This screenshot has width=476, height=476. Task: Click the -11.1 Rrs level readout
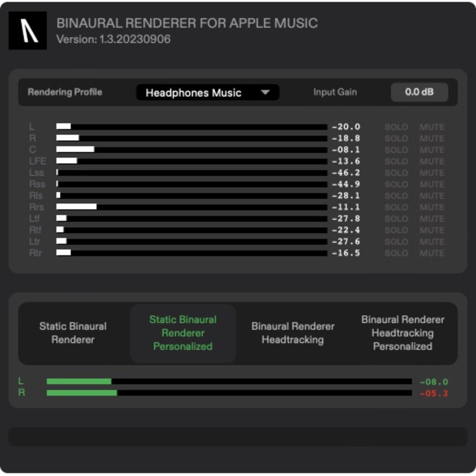[346, 207]
